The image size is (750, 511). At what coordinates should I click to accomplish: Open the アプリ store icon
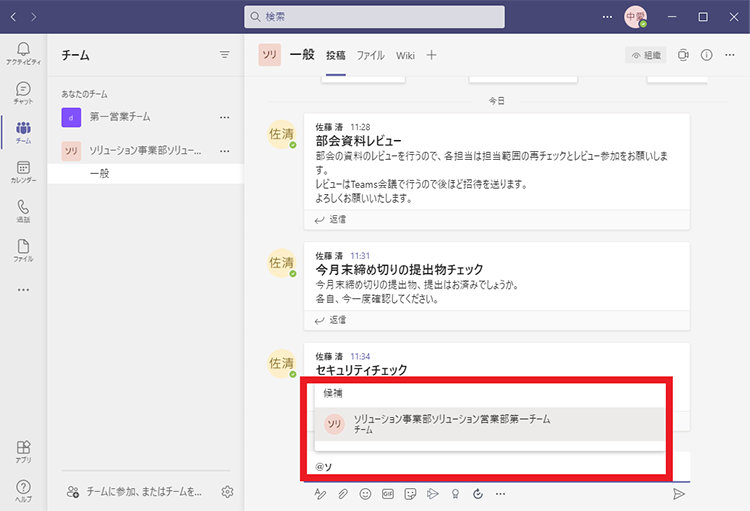coord(23,451)
